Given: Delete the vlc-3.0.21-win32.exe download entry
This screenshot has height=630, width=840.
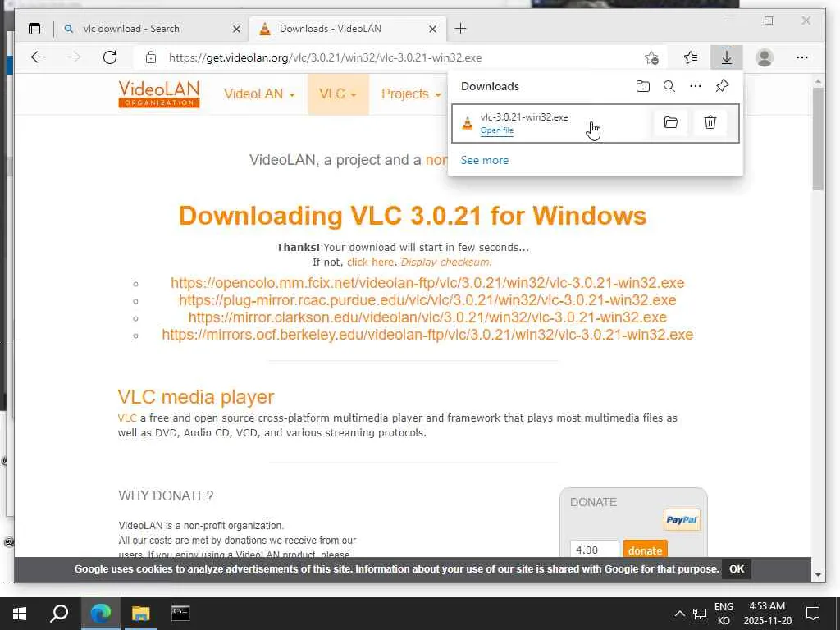Looking at the screenshot, I should click(x=710, y=123).
